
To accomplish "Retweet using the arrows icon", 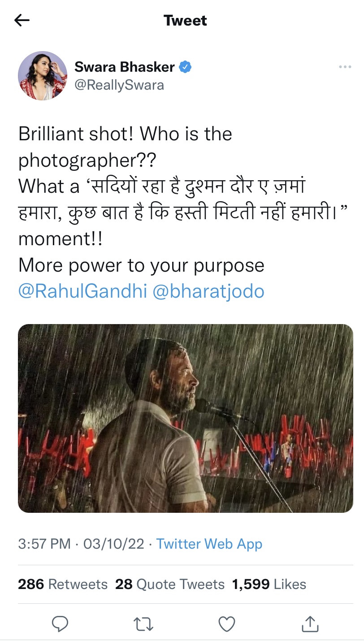I will (143, 624).
